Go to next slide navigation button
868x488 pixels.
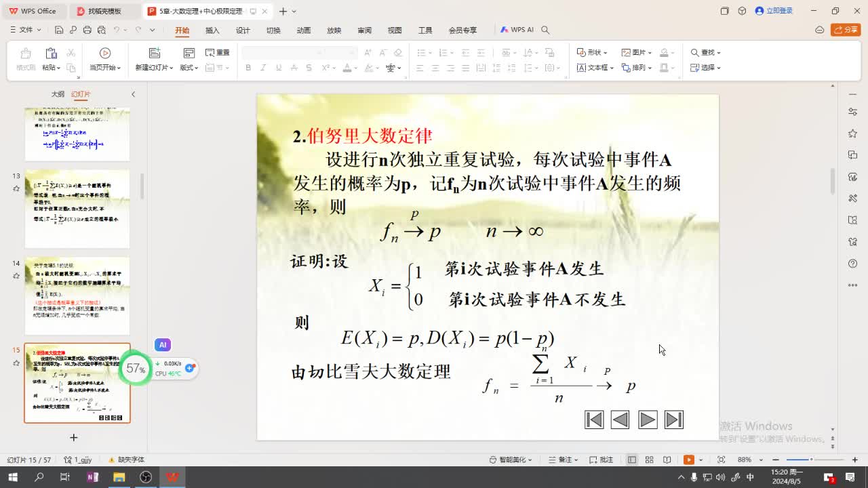(648, 420)
